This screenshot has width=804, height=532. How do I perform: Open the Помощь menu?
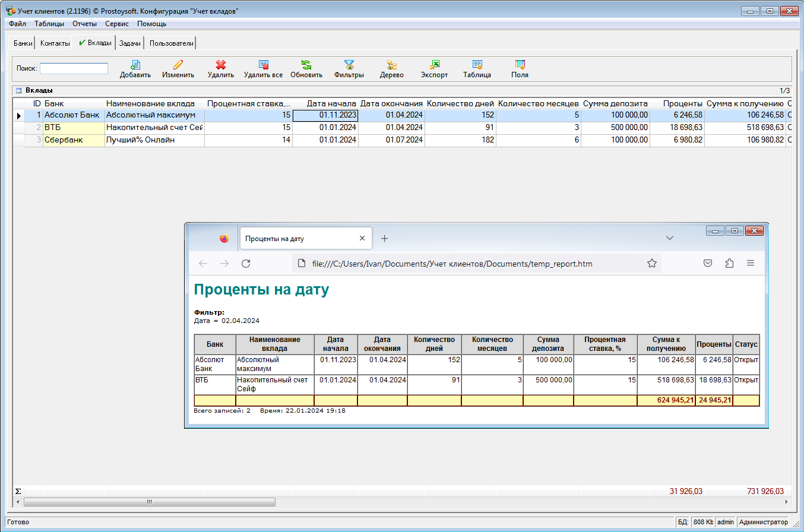151,24
